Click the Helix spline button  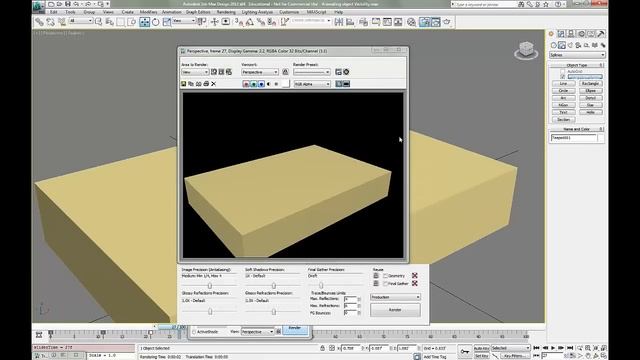[591, 112]
